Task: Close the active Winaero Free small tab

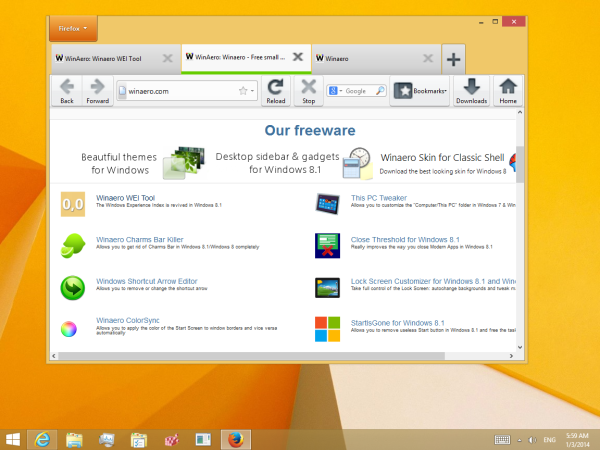Action: (x=298, y=57)
